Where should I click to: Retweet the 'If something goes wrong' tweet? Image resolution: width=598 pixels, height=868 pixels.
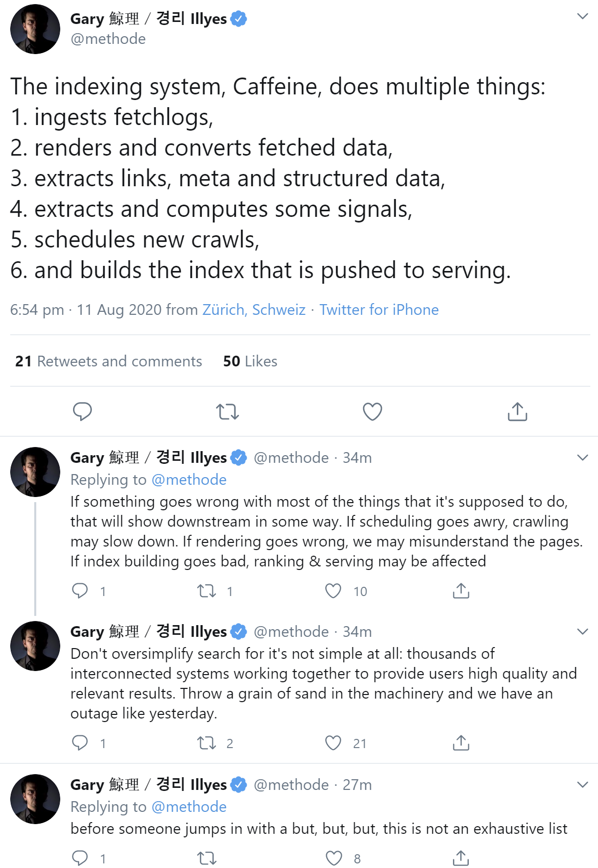(x=207, y=591)
